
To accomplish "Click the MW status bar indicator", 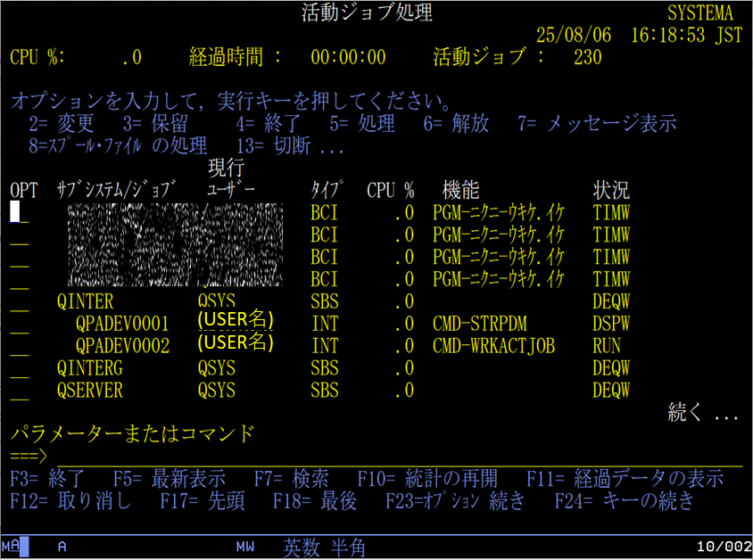I will (245, 547).
